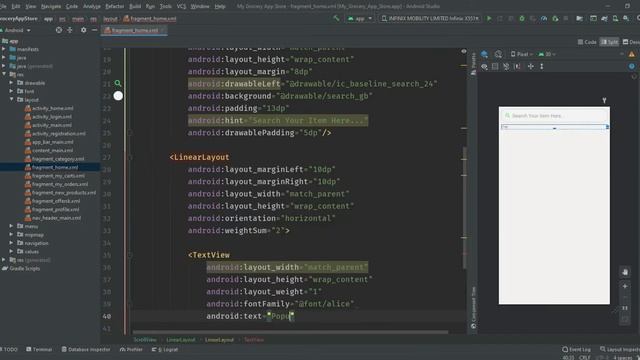
Task: Expand the java folder
Action: (4, 58)
